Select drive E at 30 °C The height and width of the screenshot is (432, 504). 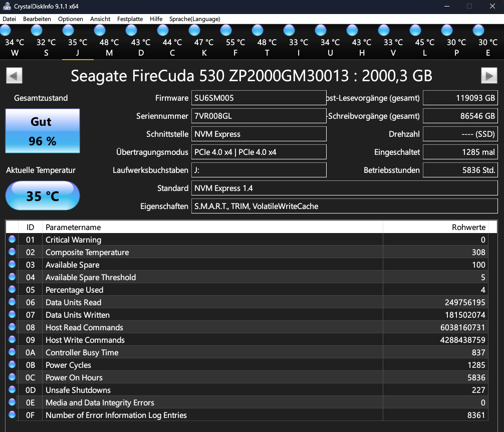point(487,42)
